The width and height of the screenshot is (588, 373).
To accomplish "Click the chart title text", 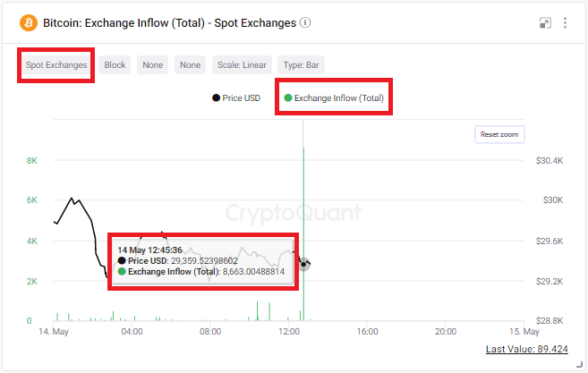I will (169, 23).
